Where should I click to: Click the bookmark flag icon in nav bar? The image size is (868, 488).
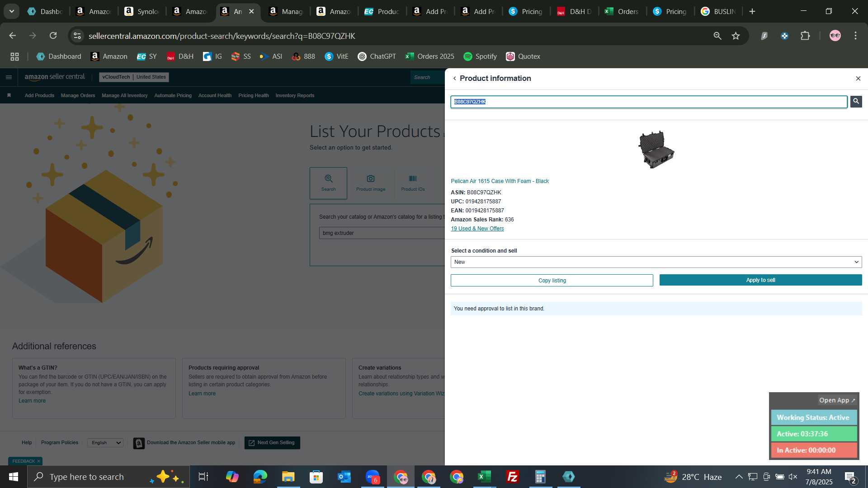pos(9,95)
